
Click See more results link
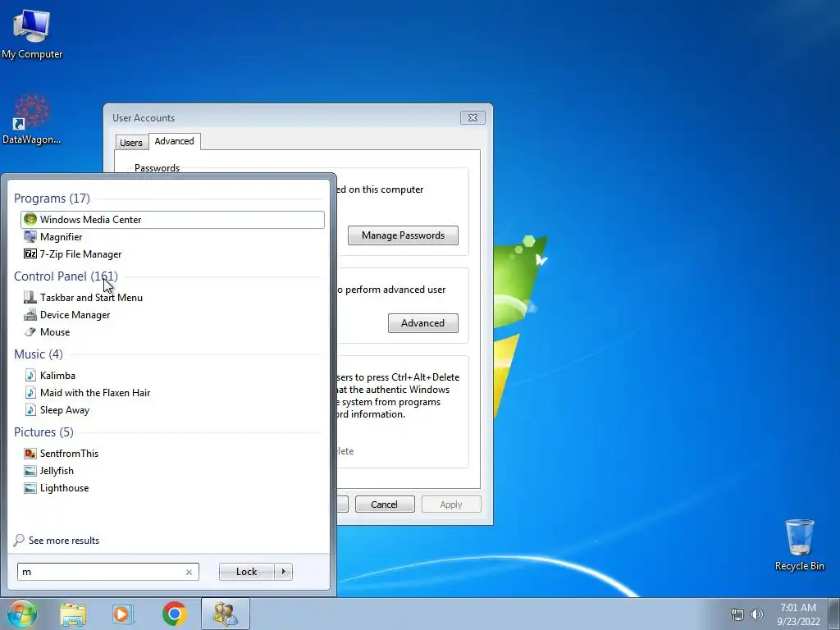tap(64, 540)
